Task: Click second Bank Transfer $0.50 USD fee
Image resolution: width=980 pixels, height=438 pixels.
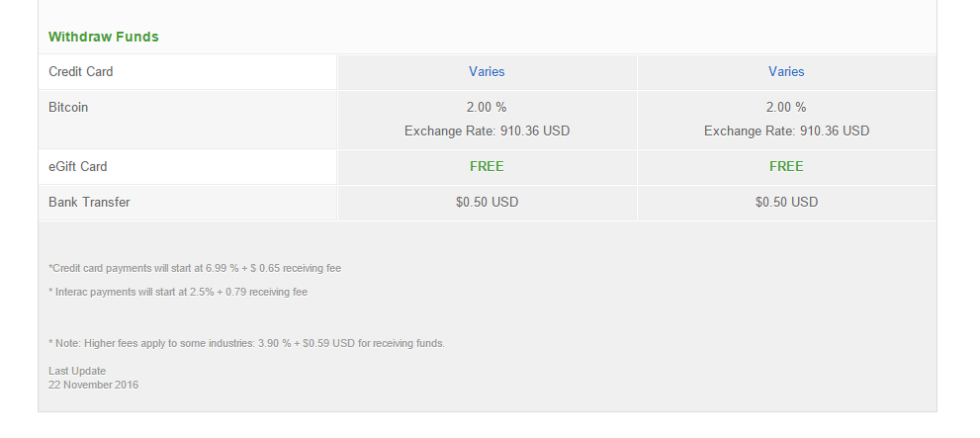Action: [786, 203]
